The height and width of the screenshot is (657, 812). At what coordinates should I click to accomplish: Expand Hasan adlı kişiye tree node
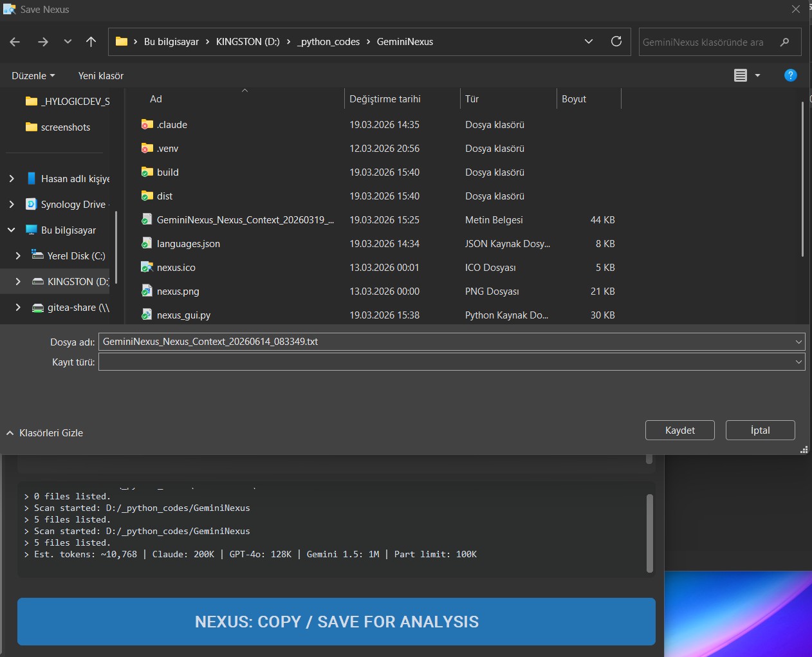point(12,179)
